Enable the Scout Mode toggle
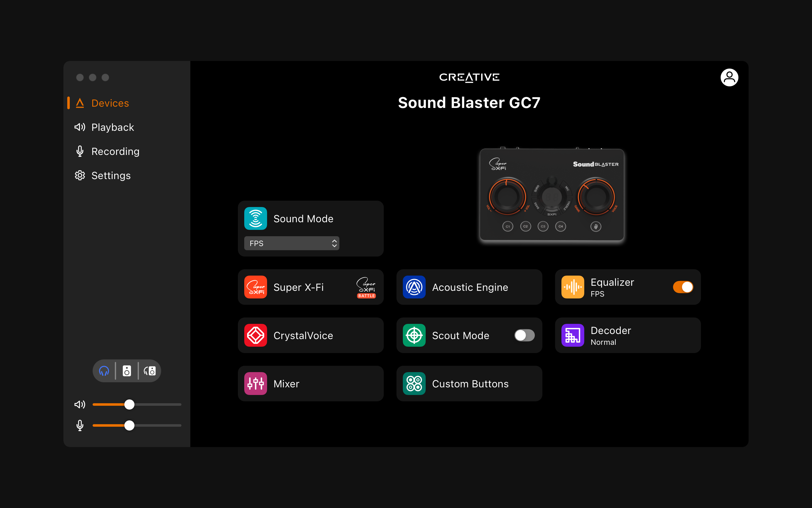The image size is (812, 508). click(x=524, y=335)
